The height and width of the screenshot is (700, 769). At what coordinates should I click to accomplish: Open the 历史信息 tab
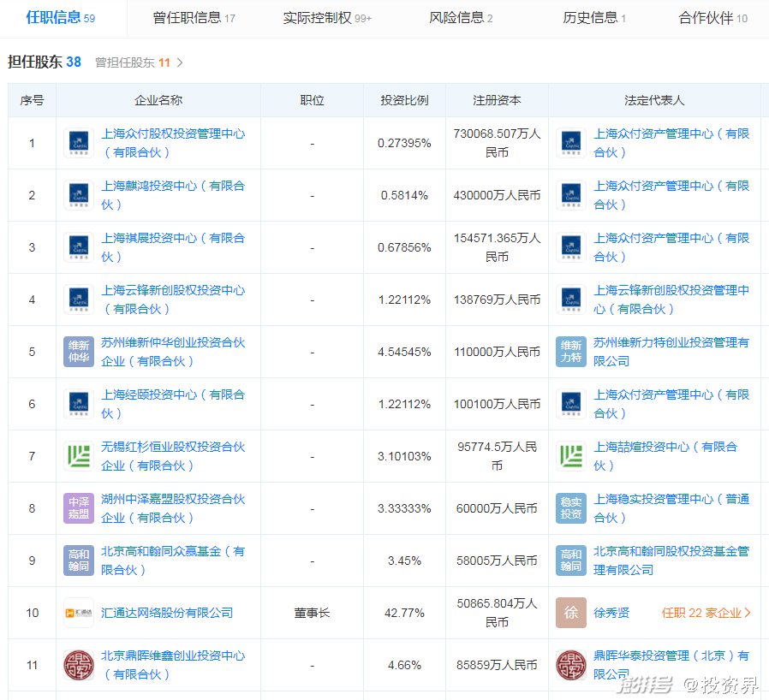click(594, 18)
